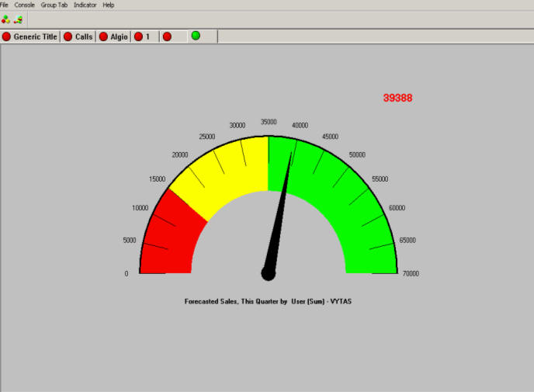Open the File menu
534x392 pixels.
(4, 5)
